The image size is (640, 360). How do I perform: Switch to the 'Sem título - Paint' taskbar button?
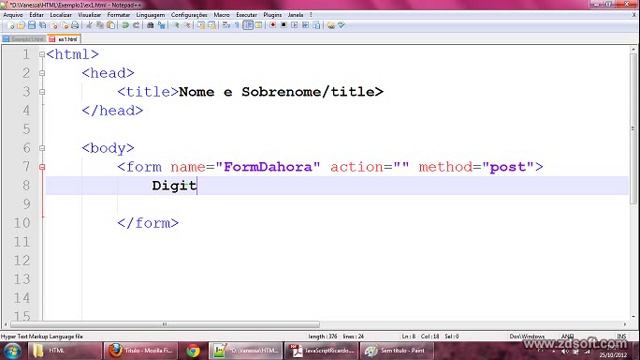(x=396, y=351)
